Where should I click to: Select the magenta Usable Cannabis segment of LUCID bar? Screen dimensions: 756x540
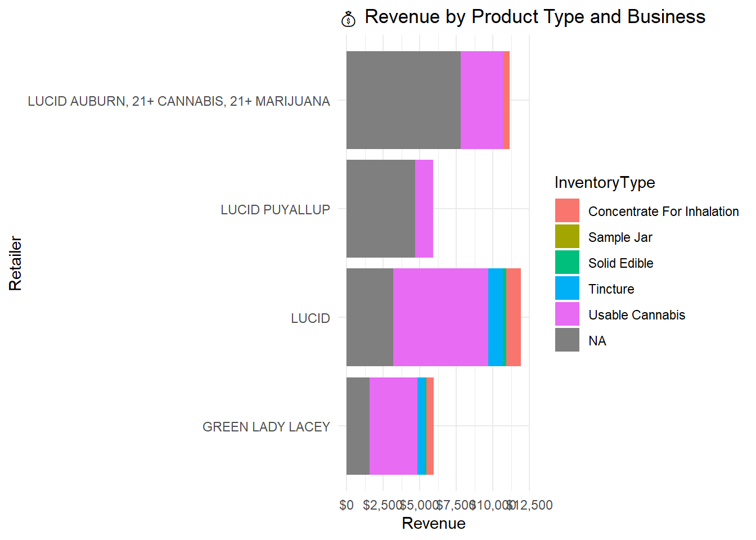coord(440,317)
